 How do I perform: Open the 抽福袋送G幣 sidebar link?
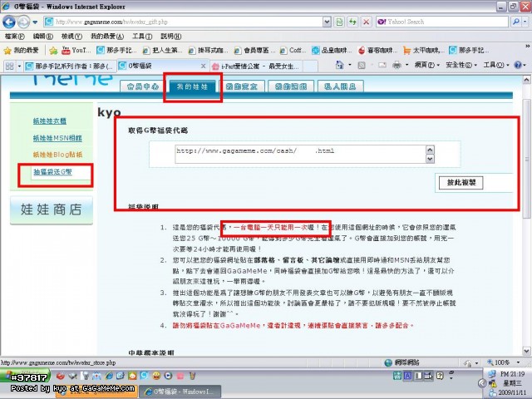point(52,172)
